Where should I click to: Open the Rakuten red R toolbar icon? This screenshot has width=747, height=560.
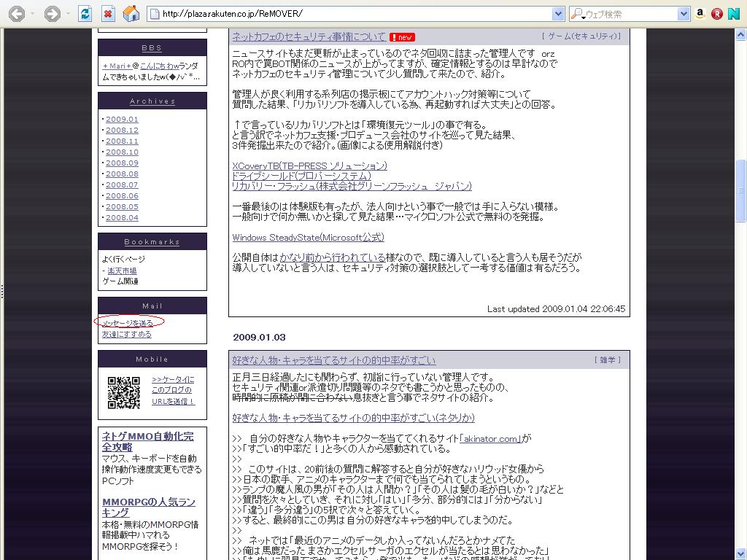717,14
